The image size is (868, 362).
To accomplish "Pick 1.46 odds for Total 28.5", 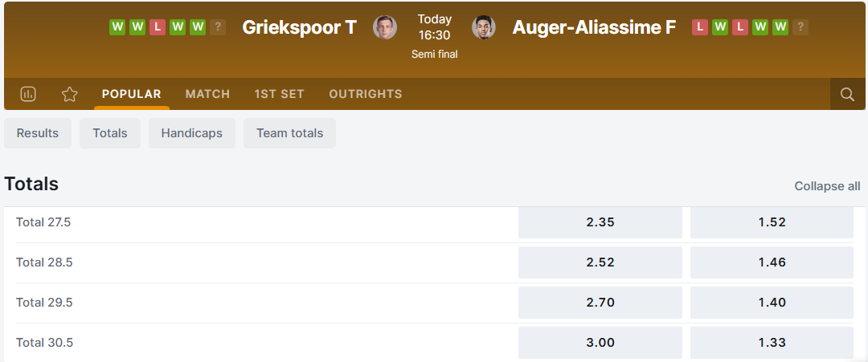I will (772, 262).
